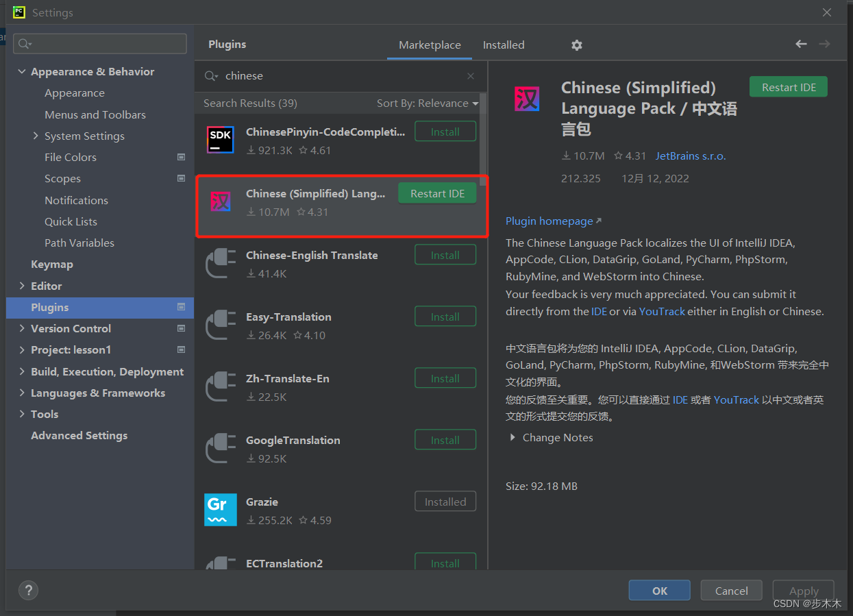Select Quick Lists settings
The image size is (853, 616).
coord(71,221)
